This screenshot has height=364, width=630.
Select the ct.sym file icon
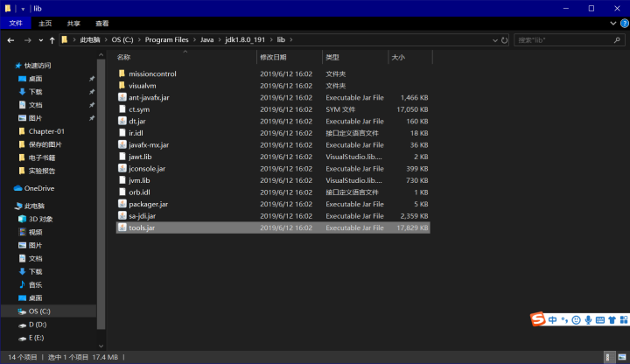click(122, 108)
